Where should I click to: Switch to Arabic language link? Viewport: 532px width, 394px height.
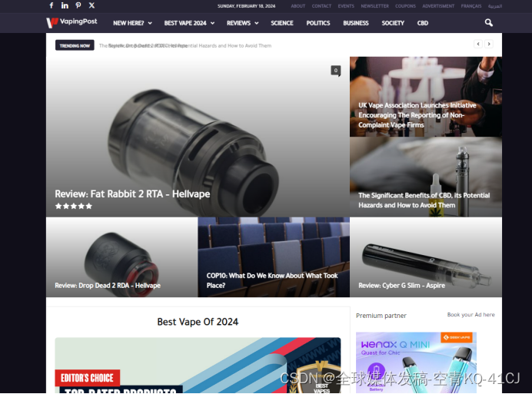point(495,6)
